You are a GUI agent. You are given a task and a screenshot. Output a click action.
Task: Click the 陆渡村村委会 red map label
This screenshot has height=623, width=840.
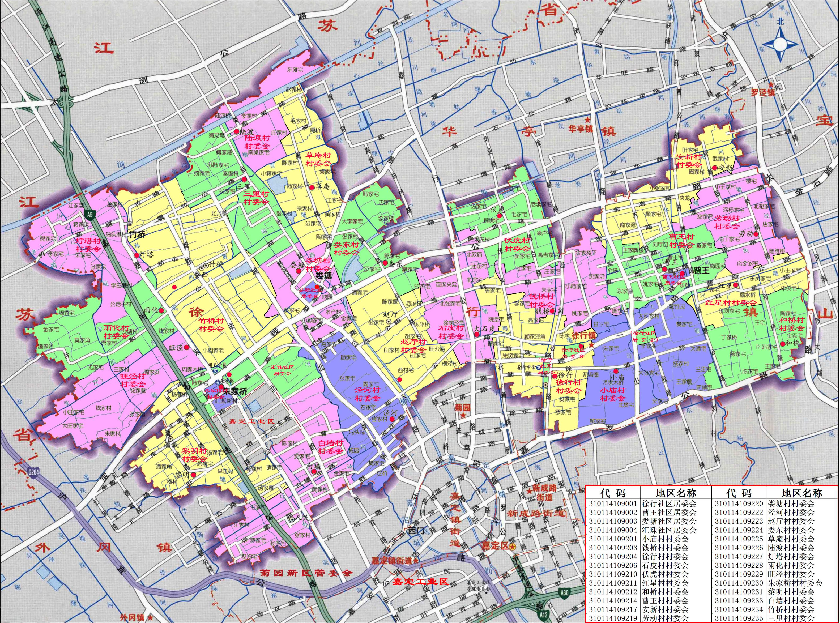258,142
